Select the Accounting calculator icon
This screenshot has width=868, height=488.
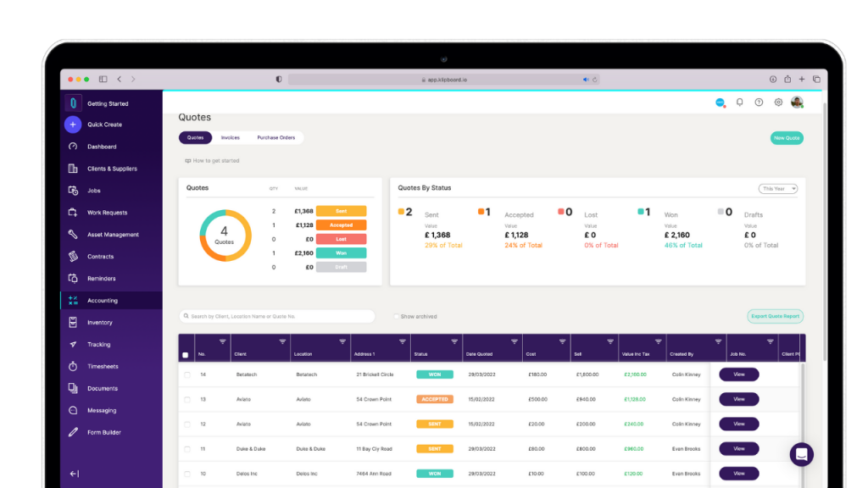tap(73, 301)
